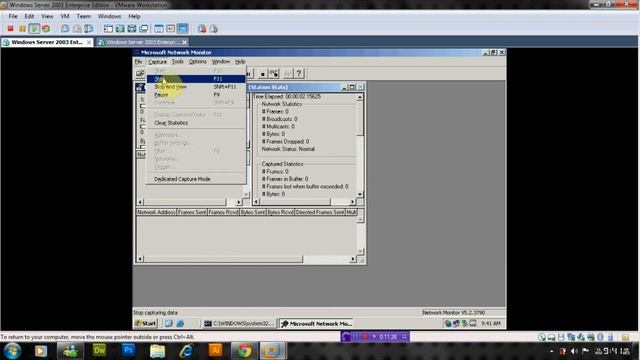
Task: Select highlighted Stop entry with F11 shortcut
Action: tap(196, 79)
